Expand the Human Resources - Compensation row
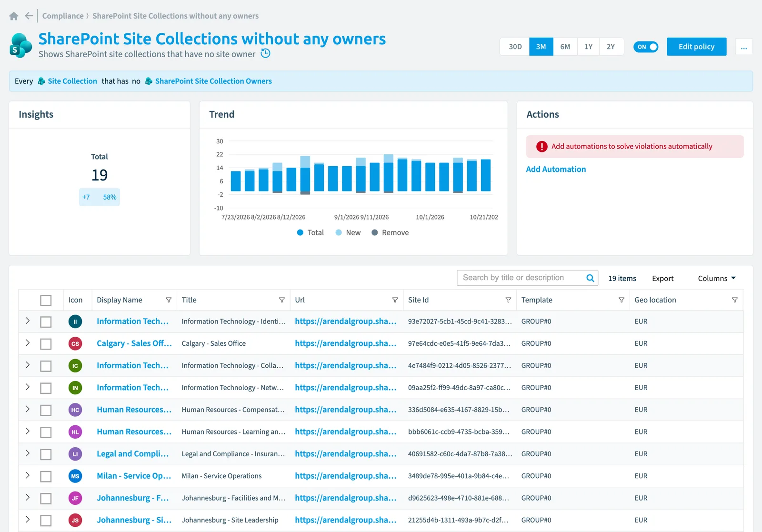 [x=28, y=409]
